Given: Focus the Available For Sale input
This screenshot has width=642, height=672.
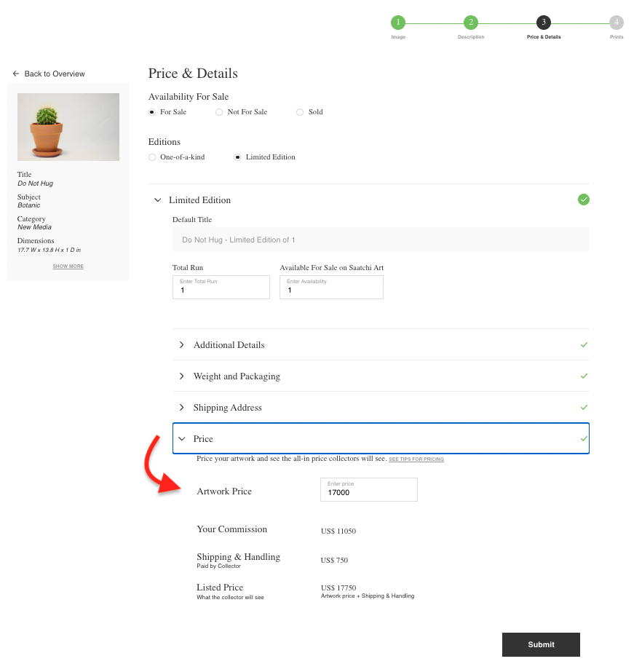Looking at the screenshot, I should (x=331, y=287).
